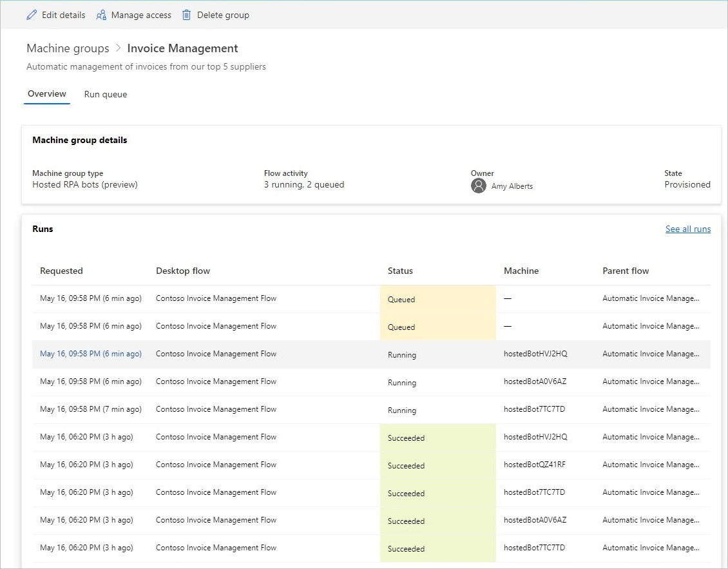Select the first Queued status cell
The width and height of the screenshot is (728, 569).
click(x=401, y=299)
